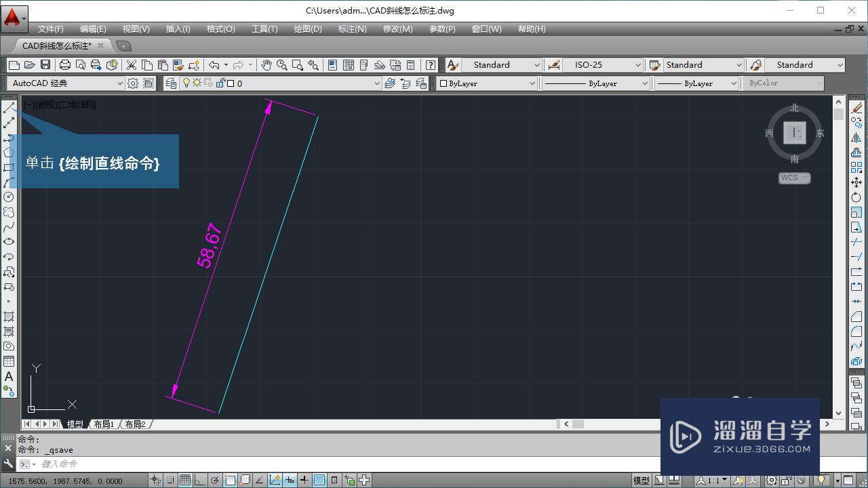Screen dimensions: 868x488
Task: Expand the ByLayer lineweight dropdown
Action: click(696, 83)
